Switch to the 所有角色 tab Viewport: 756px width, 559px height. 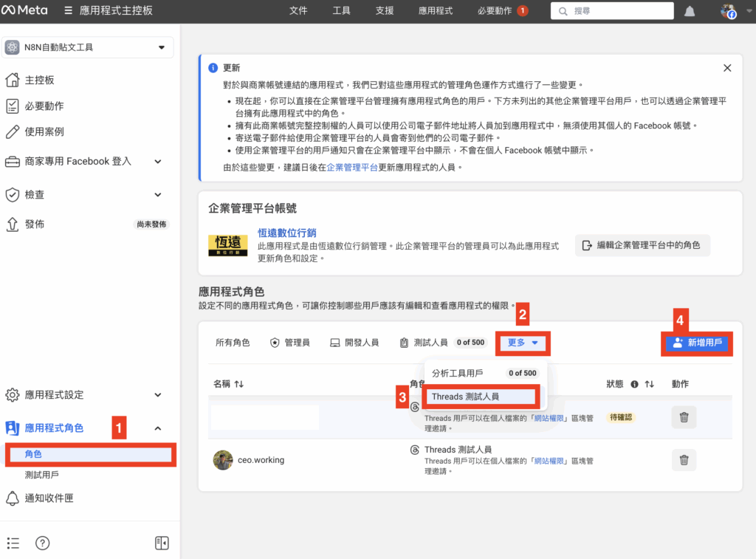pyautogui.click(x=233, y=343)
